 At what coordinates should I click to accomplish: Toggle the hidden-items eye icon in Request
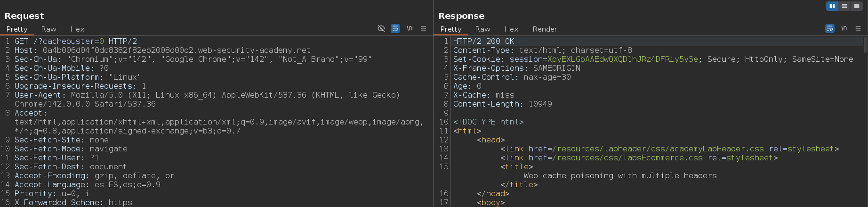[x=381, y=29]
